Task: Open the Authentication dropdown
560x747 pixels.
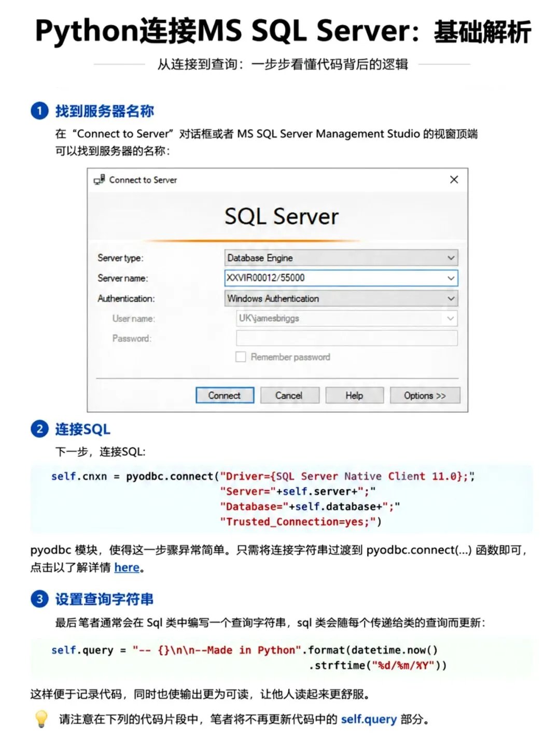Action: point(341,298)
